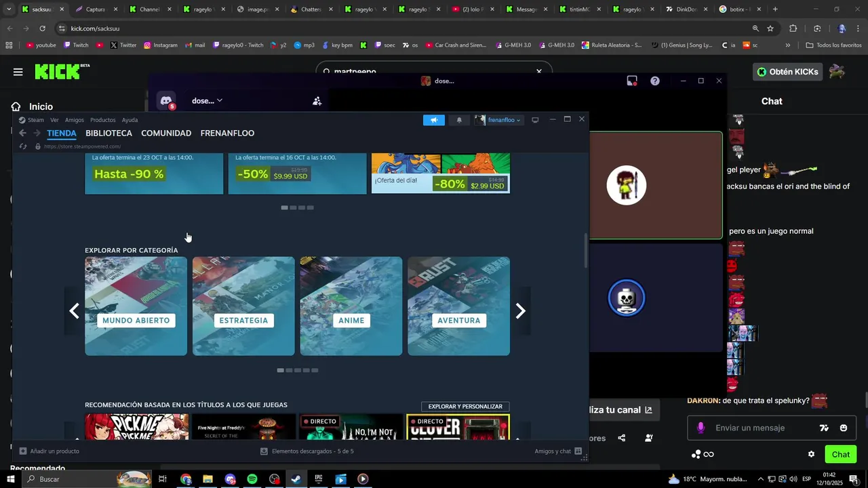Open the Productos menu in Steam
This screenshot has width=868, height=488.
[103, 120]
